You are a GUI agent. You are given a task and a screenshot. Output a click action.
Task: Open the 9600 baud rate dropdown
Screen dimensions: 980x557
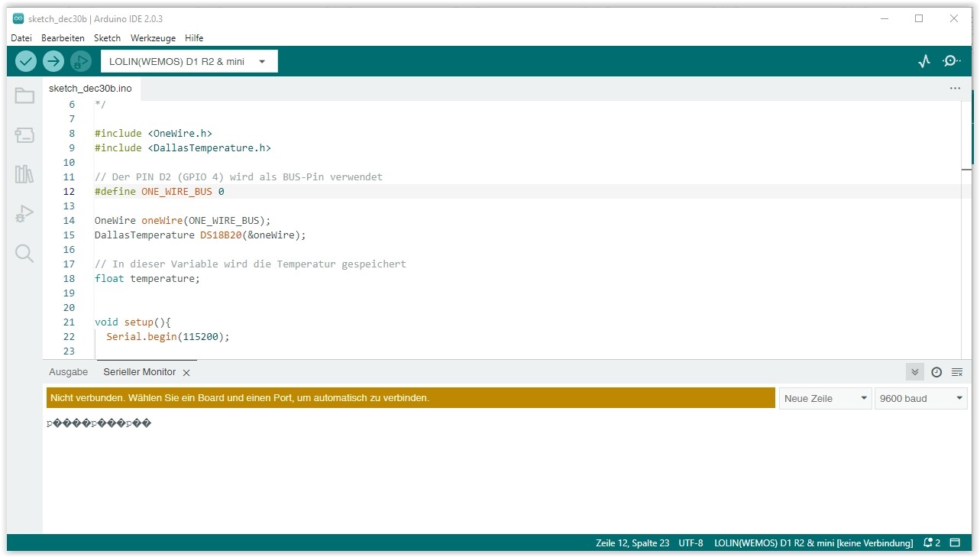pyautogui.click(x=921, y=398)
